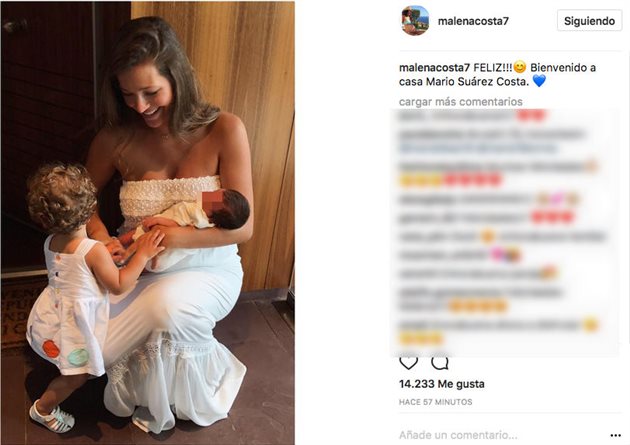Image resolution: width=630 pixels, height=445 pixels.
Task: Select the top blurred comment with red hearts
Action: tap(472, 116)
